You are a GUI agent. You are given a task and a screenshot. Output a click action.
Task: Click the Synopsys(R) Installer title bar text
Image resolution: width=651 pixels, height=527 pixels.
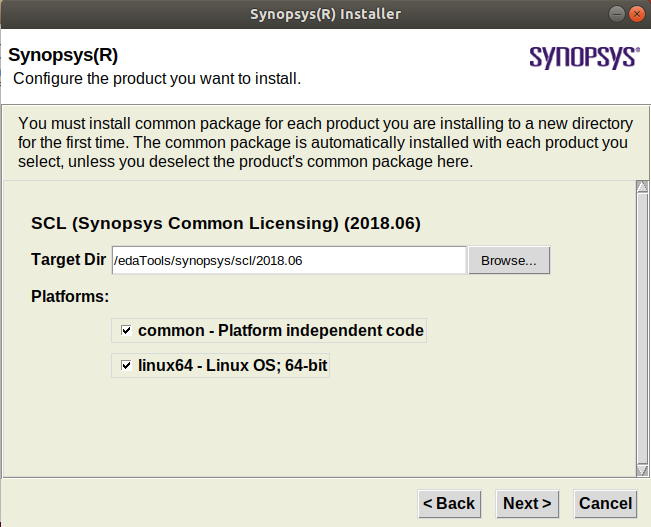point(326,14)
